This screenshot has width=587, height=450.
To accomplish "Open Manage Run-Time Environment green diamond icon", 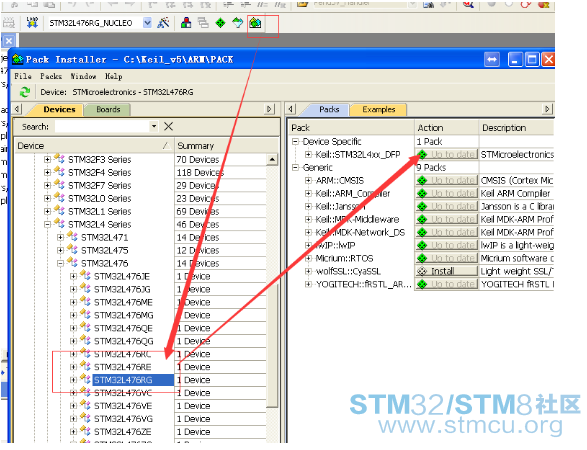I will pos(220,23).
